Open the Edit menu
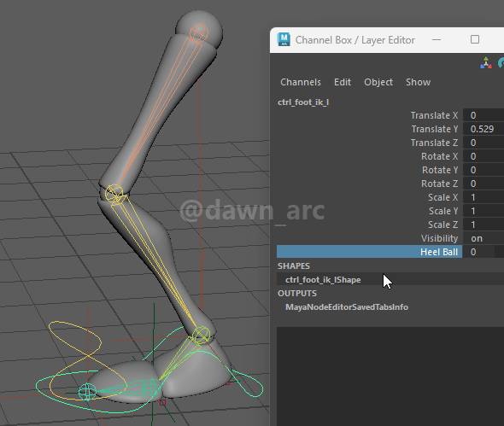 [x=343, y=82]
